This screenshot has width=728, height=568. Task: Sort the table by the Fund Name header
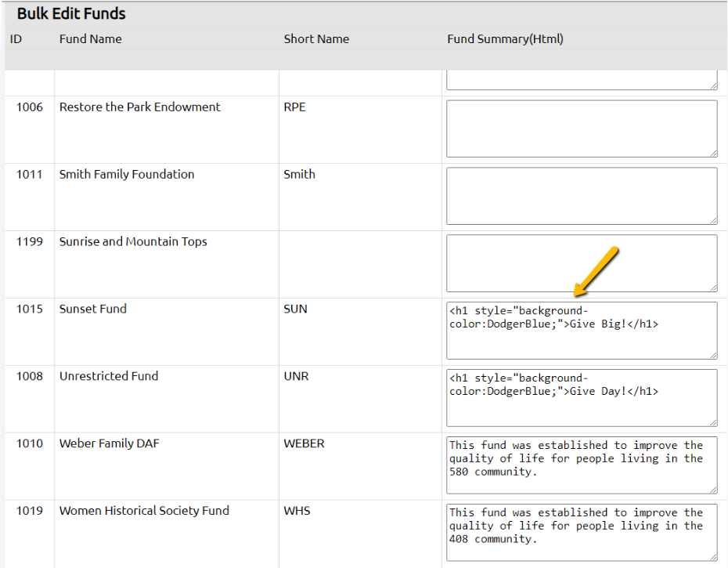[x=88, y=38]
